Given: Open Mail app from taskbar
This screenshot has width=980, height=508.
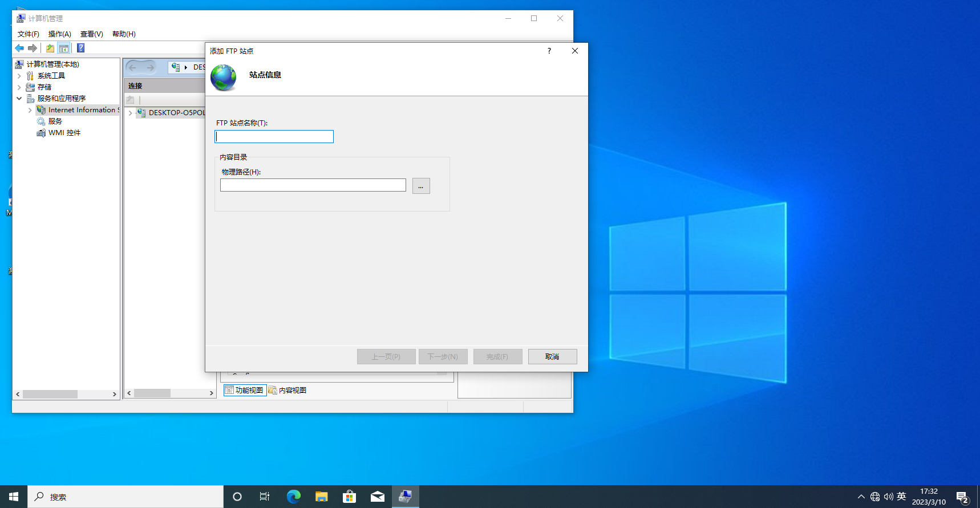Looking at the screenshot, I should pyautogui.click(x=377, y=497).
